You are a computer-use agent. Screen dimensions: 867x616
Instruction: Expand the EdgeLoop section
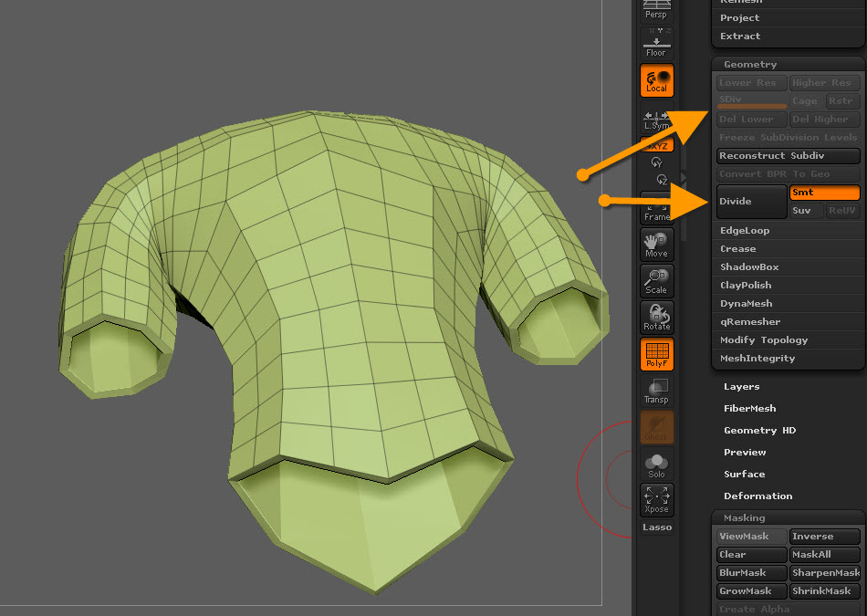point(745,231)
